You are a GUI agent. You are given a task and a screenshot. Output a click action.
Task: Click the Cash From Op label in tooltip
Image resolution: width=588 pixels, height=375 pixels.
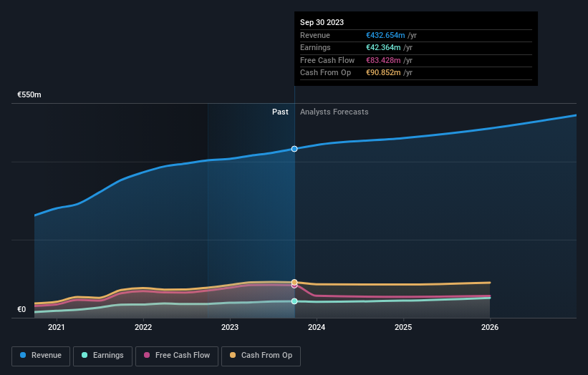(325, 73)
